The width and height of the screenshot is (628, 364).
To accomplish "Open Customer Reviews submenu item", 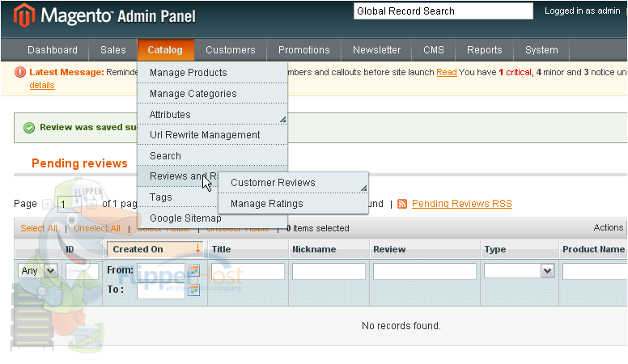I will (293, 183).
